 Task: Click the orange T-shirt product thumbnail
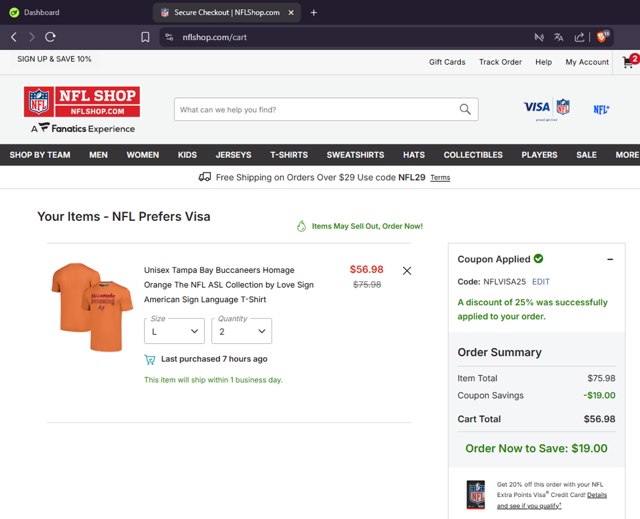[92, 307]
